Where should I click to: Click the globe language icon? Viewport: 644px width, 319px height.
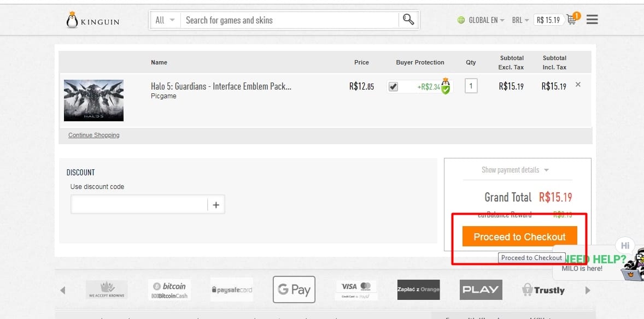(x=461, y=20)
